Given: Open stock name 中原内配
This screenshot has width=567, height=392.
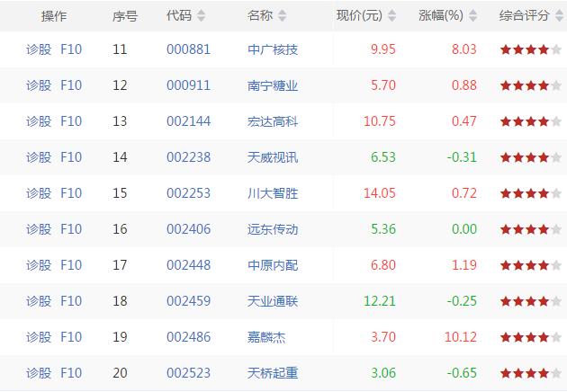Looking at the screenshot, I should pyautogui.click(x=273, y=265).
